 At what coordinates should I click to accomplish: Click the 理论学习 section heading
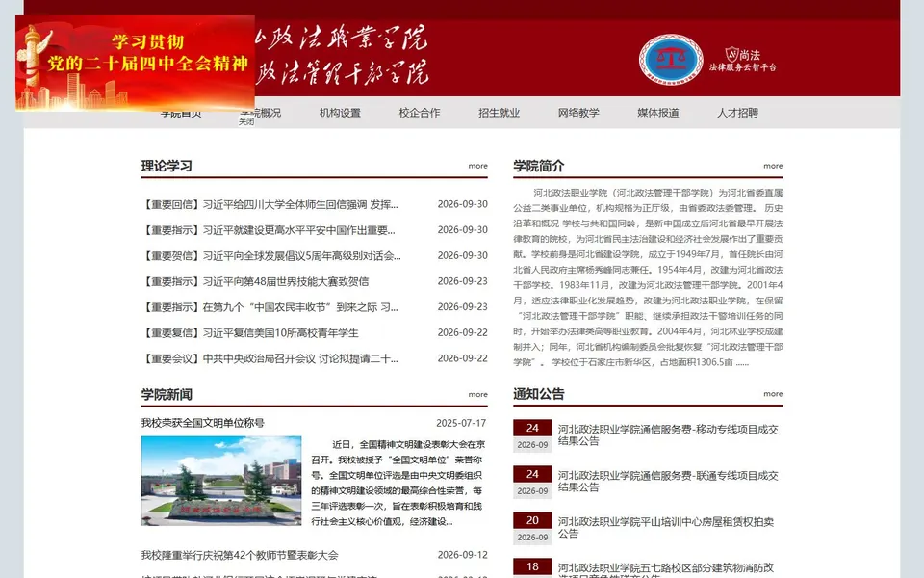(167, 166)
